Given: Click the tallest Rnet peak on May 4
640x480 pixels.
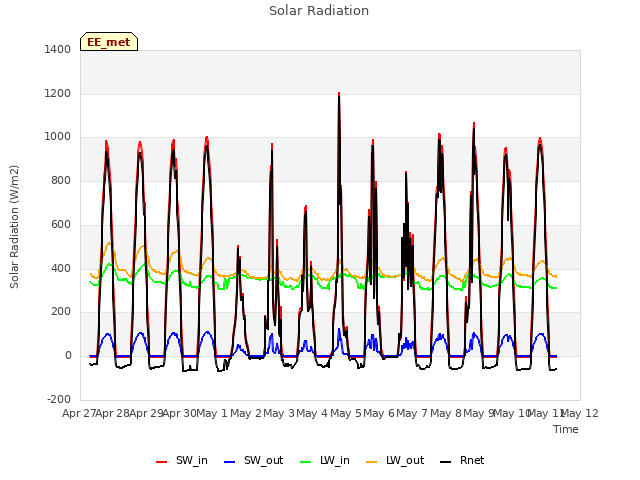Looking at the screenshot, I should pos(339,97).
